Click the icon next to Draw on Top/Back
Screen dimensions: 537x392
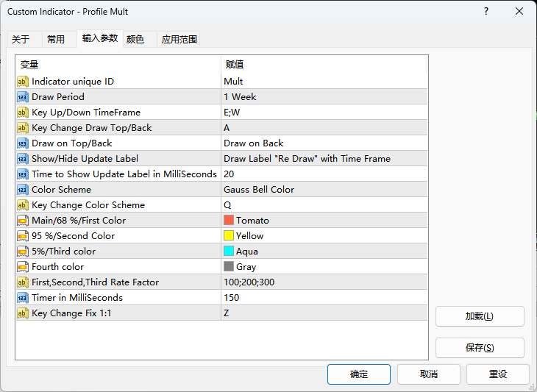pos(23,143)
